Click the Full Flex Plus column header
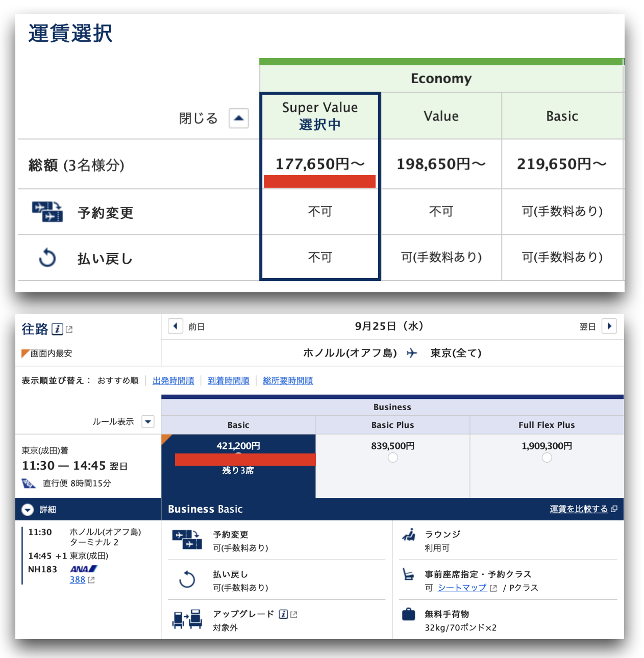Screen dimensions: 644x658 (547, 425)
